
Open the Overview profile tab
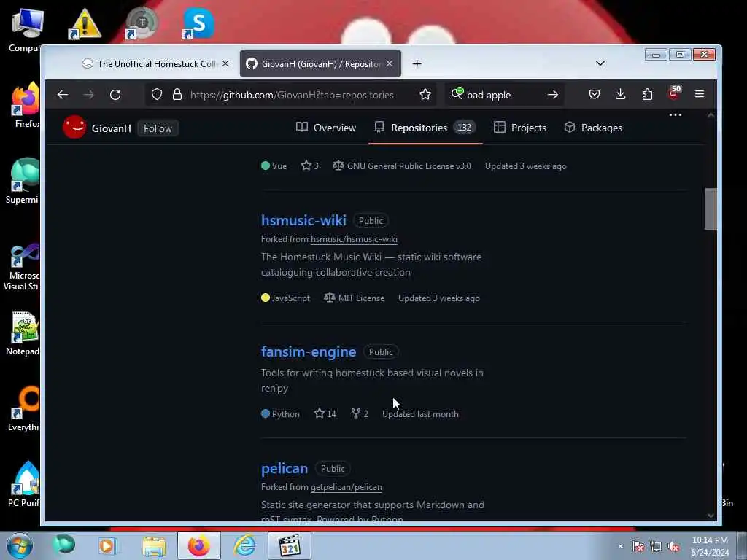(326, 128)
